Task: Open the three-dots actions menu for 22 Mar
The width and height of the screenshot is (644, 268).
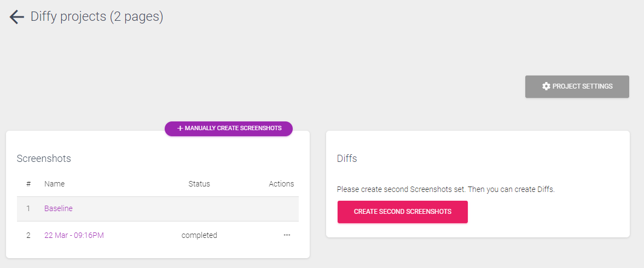Action: pyautogui.click(x=287, y=235)
